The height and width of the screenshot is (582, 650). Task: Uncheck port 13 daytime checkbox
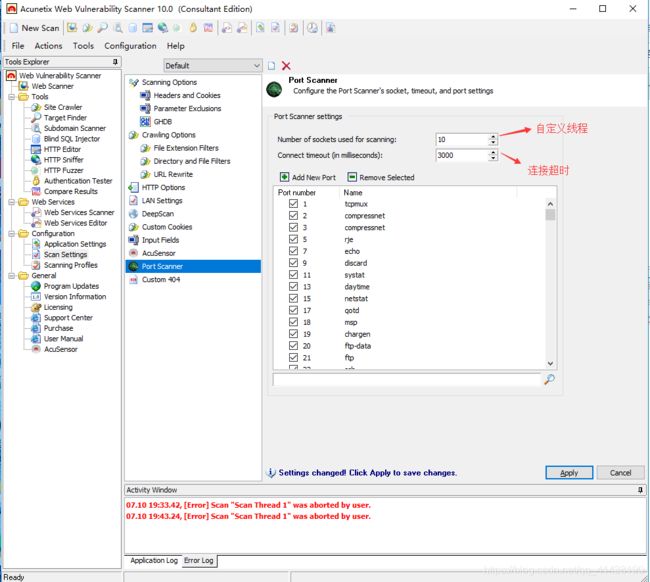point(293,286)
